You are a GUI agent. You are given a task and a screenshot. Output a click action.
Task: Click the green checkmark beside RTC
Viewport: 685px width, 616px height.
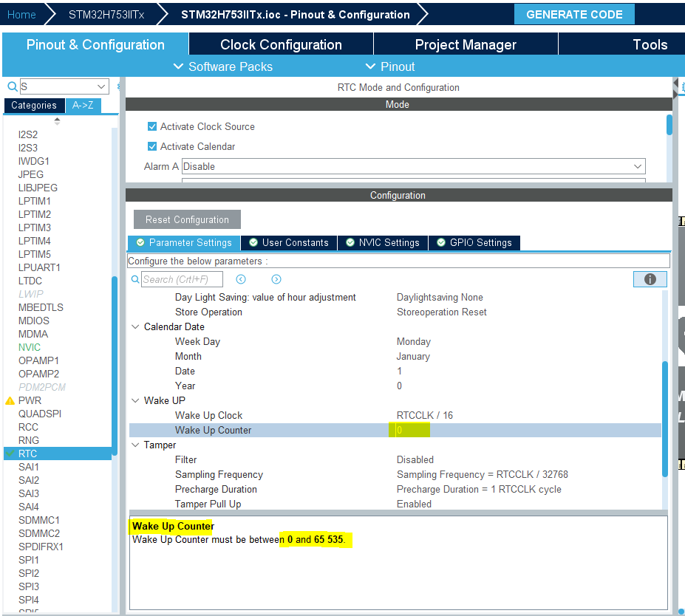pos(10,454)
